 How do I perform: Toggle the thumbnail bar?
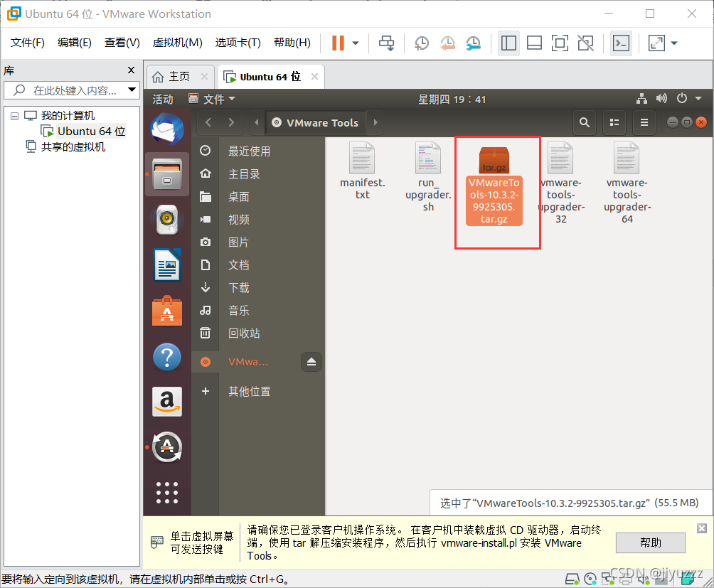coord(534,43)
